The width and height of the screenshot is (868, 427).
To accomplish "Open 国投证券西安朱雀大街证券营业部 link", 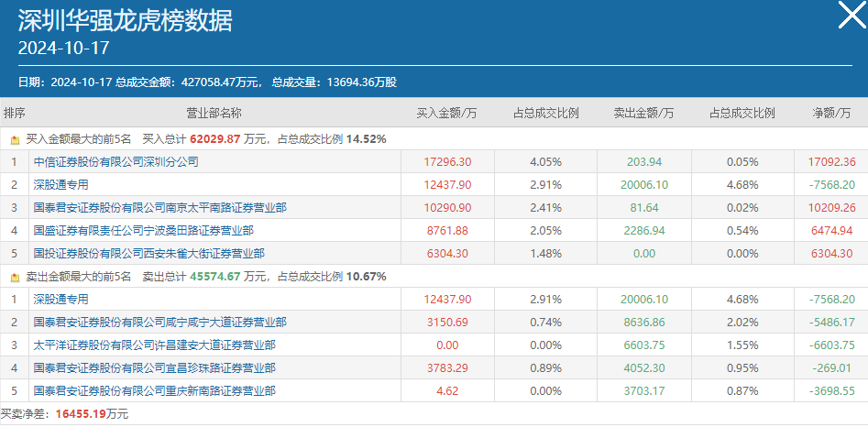I will 148,254.
